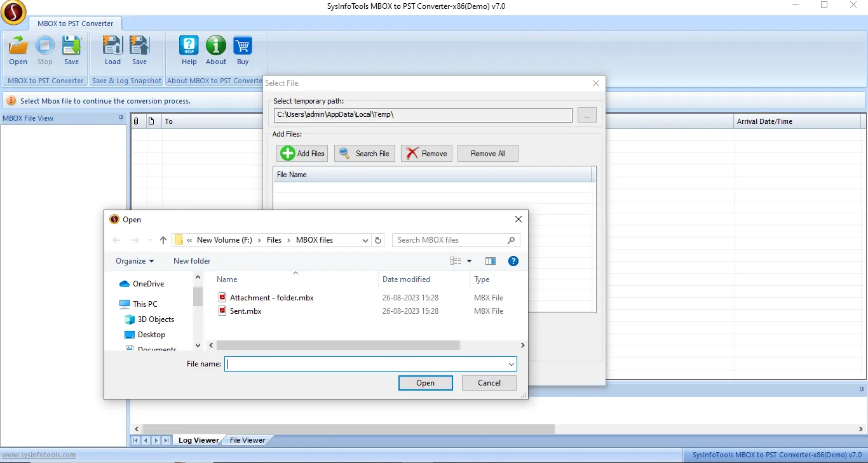Click the orange info icon in message bar
This screenshot has height=463, width=868.
pos(11,100)
